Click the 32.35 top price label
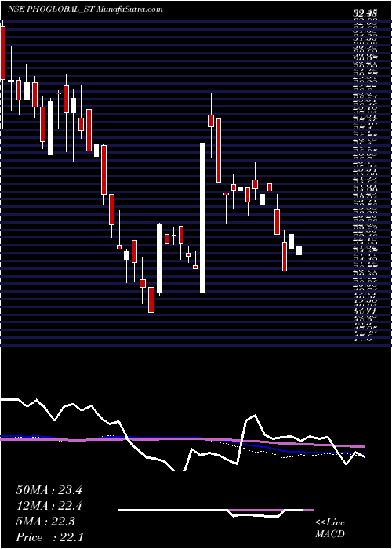 click(x=365, y=13)
